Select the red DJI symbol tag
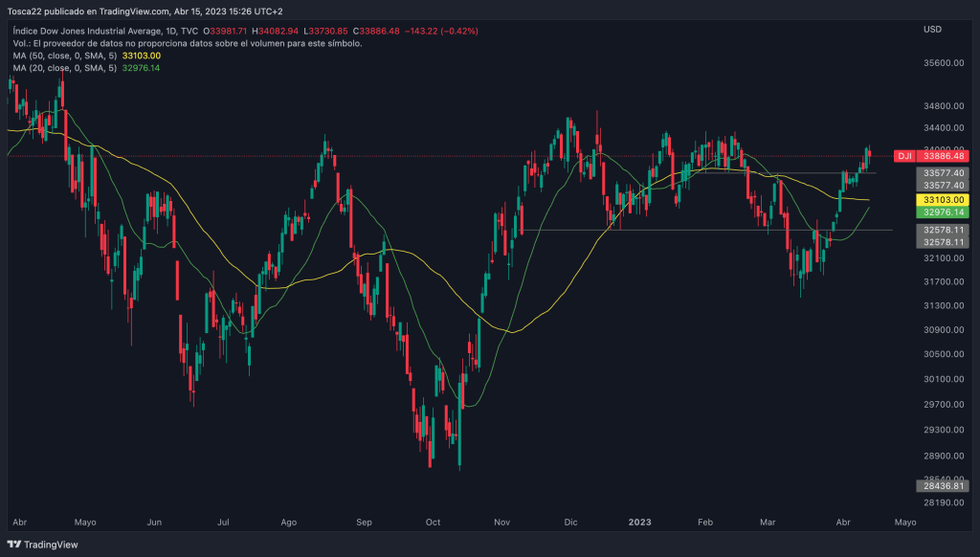This screenshot has height=557, width=980. tap(903, 156)
